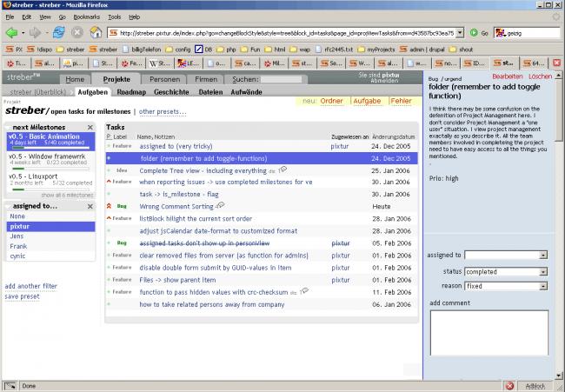Open the Tools menu
The height and width of the screenshot is (392, 565).
(115, 17)
